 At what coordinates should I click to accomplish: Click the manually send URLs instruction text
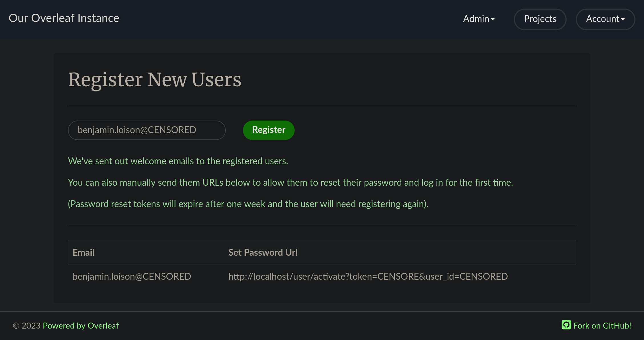pyautogui.click(x=290, y=183)
